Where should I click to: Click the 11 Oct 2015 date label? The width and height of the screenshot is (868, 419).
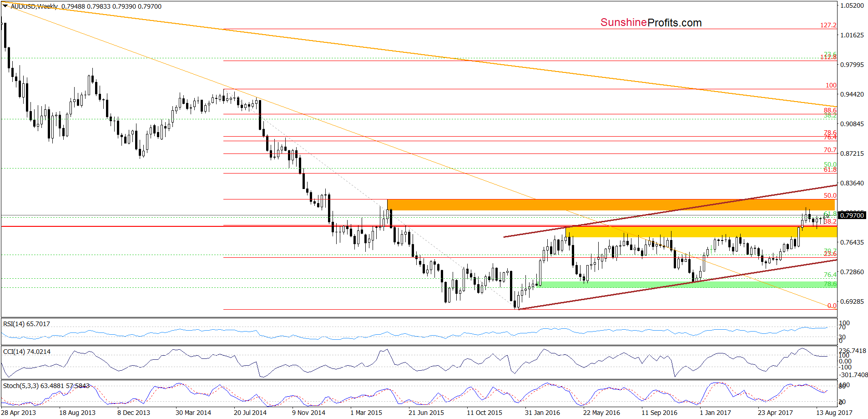coord(484,413)
